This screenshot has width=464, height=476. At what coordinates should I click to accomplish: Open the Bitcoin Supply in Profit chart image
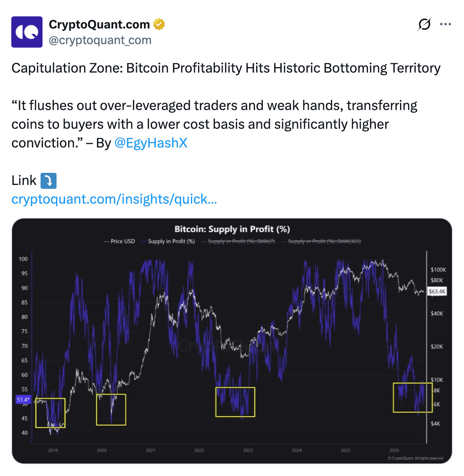coord(232,341)
